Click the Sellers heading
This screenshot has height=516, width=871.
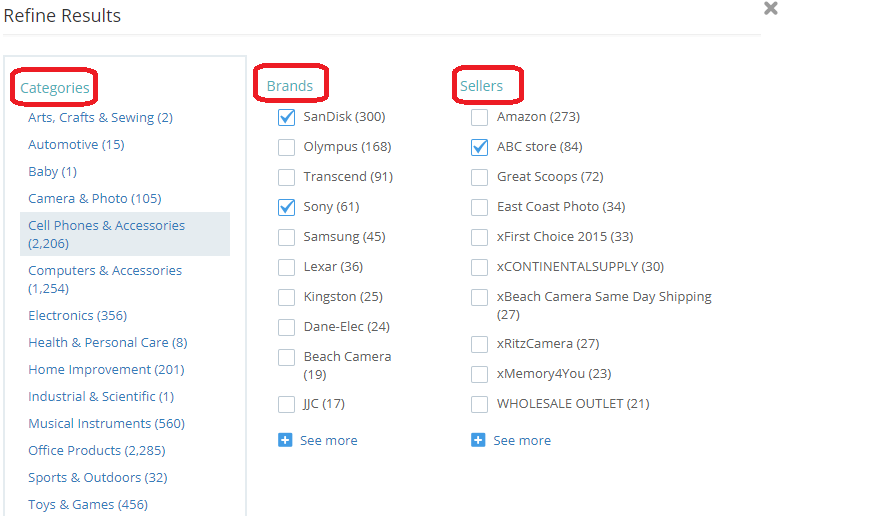tap(481, 86)
